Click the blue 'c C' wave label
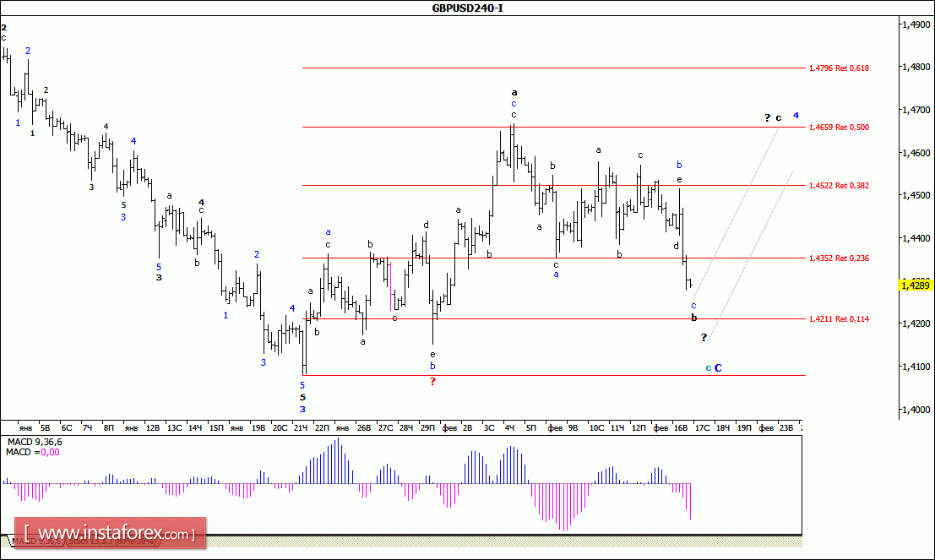This screenshot has width=935, height=560. 714,368
